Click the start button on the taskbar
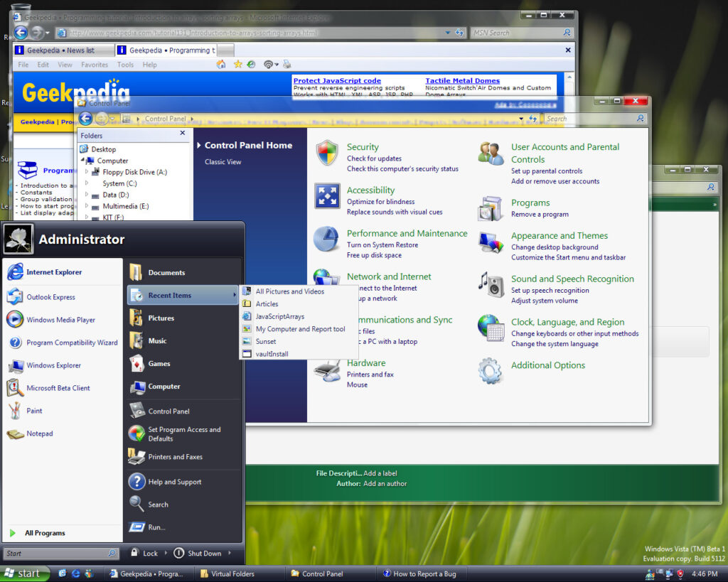Viewport: 728px width, 582px height. pos(23,573)
